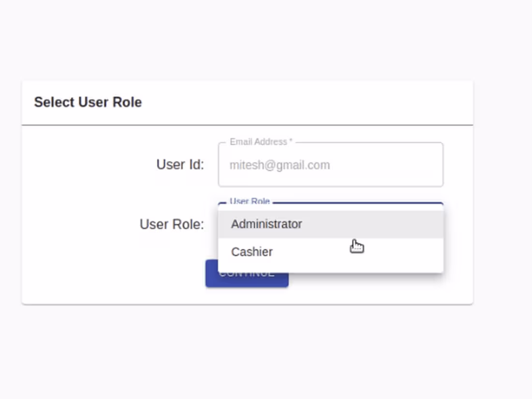This screenshot has width=532, height=399.
Task: Choose the highlighted Administrator entry
Action: coord(266,224)
